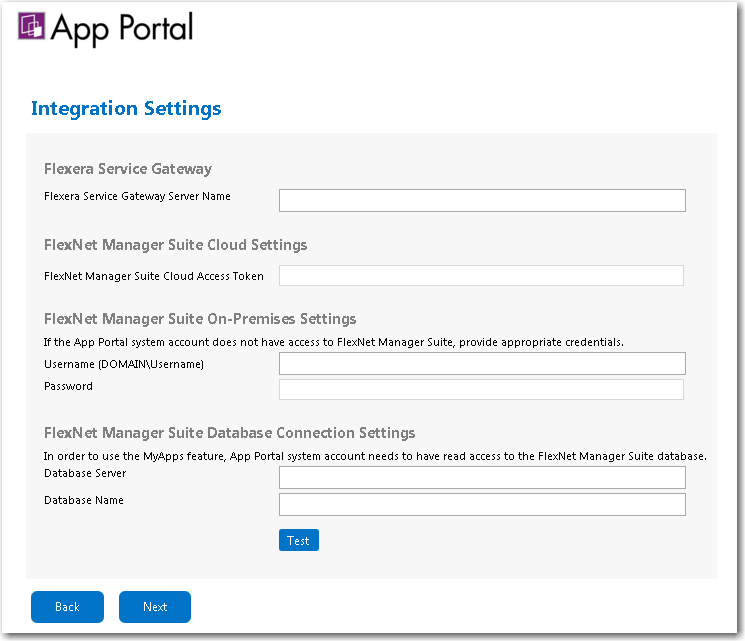
Task: Focus the Flexera Service Gateway Server Name field
Action: click(482, 201)
